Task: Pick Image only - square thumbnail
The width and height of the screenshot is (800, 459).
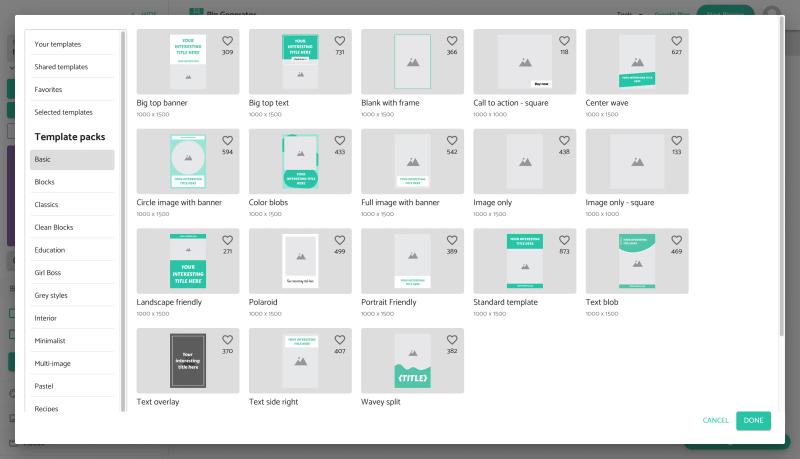Action: (637, 161)
